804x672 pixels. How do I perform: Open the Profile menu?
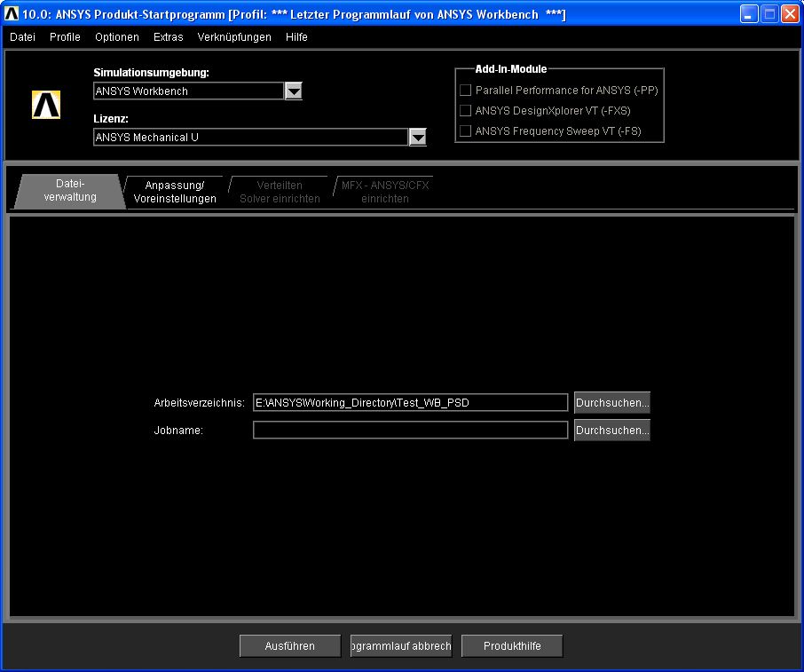pos(65,37)
